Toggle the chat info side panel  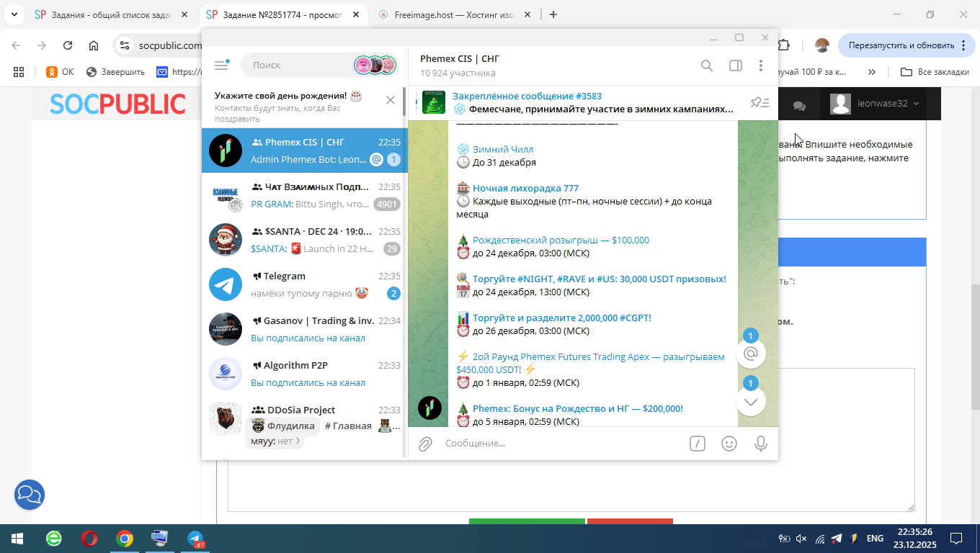click(x=735, y=66)
